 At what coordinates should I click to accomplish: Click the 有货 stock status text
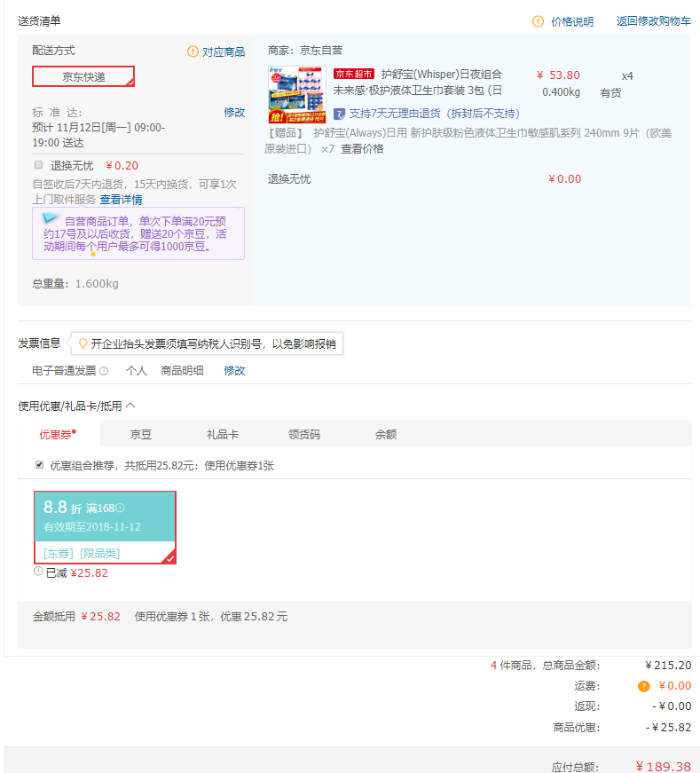coord(610,92)
